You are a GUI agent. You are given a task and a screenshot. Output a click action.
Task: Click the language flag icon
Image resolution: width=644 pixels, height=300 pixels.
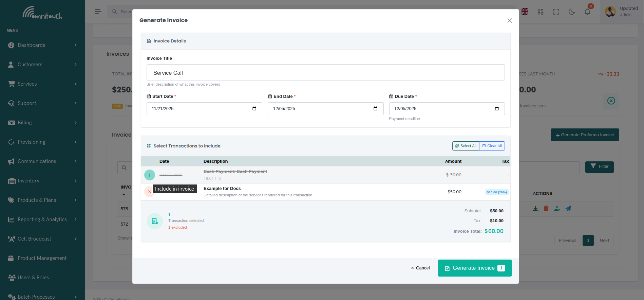(x=525, y=12)
